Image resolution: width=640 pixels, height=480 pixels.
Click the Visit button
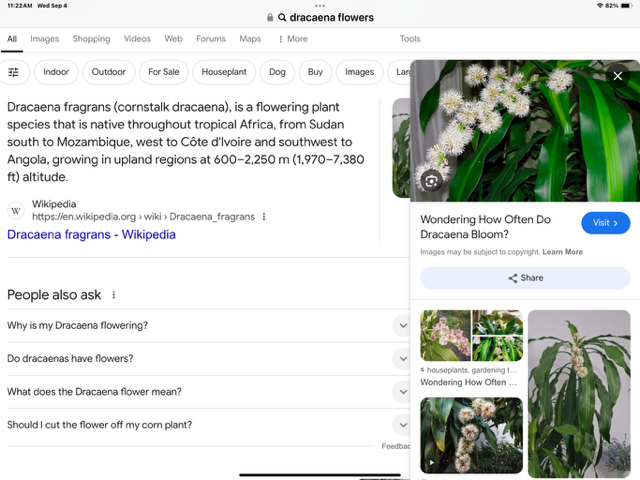click(x=605, y=223)
